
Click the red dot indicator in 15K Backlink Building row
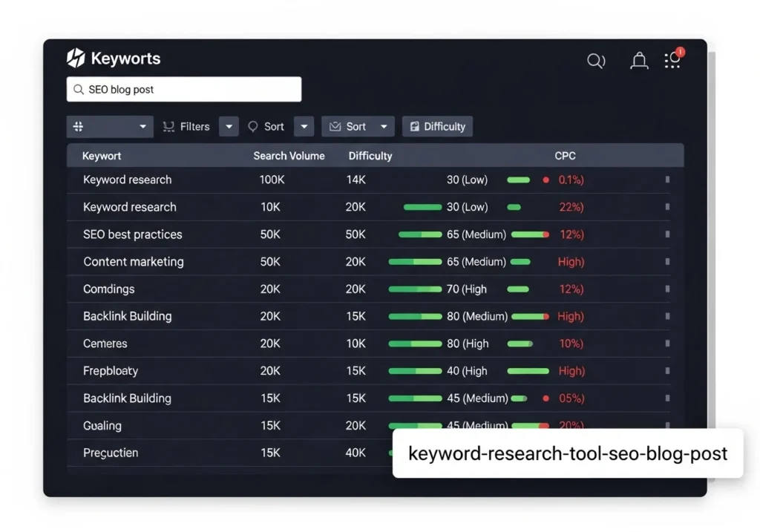[546, 398]
